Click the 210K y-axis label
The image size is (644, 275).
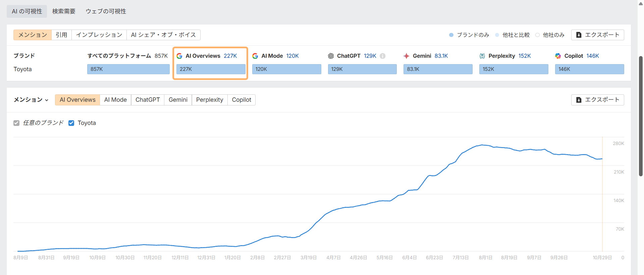click(619, 172)
